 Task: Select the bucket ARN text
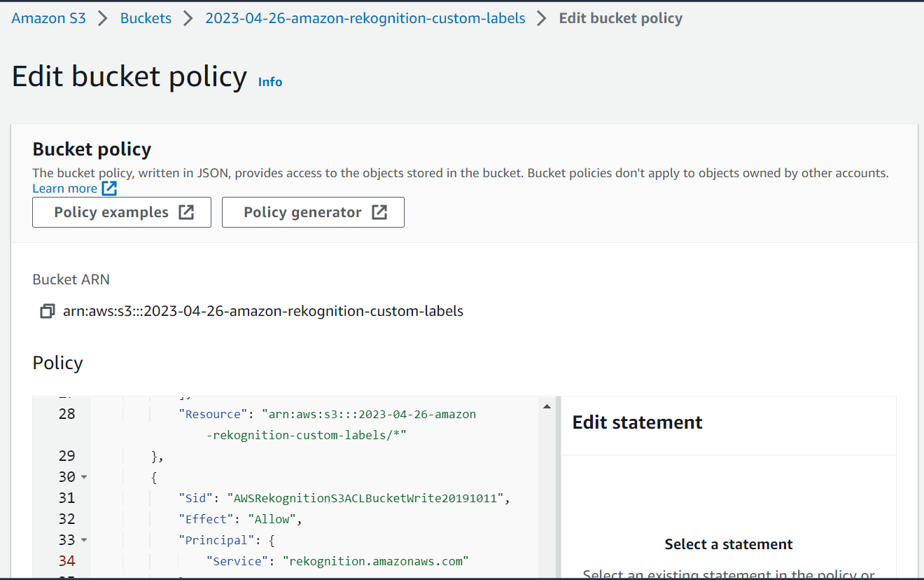click(263, 311)
